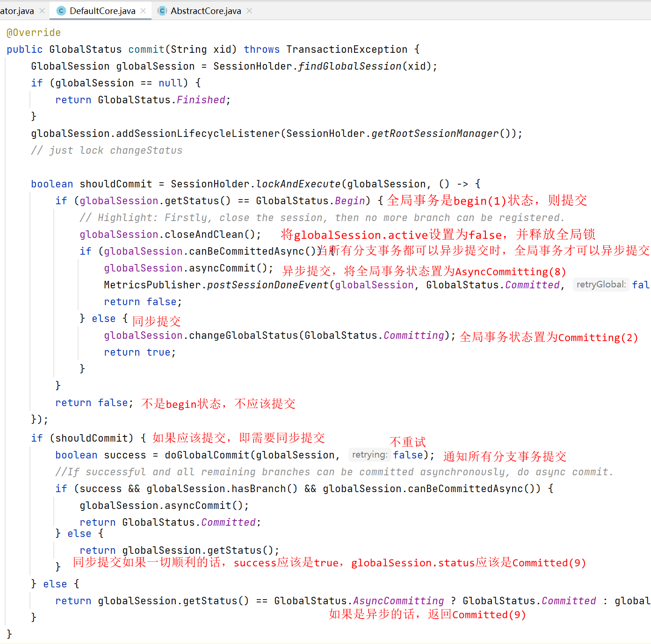
Task: Click GlobalStatus.Begin constant
Action: pyautogui.click(x=311, y=201)
